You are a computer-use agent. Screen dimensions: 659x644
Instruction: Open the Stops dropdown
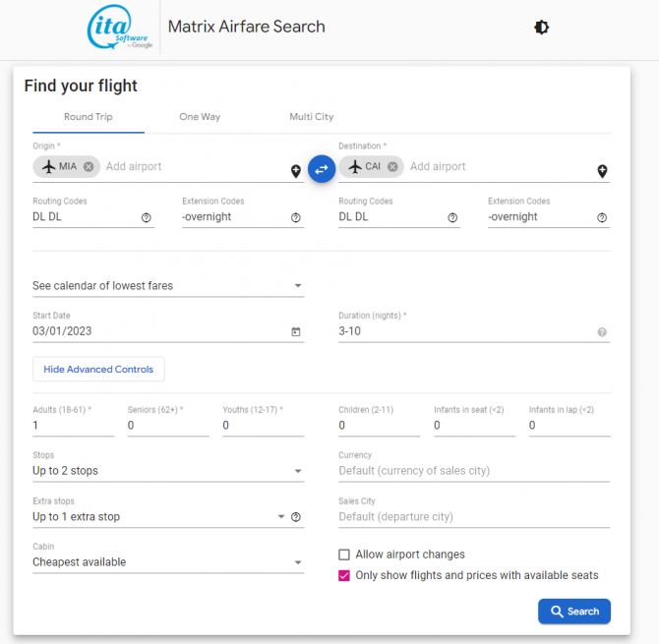(167, 471)
